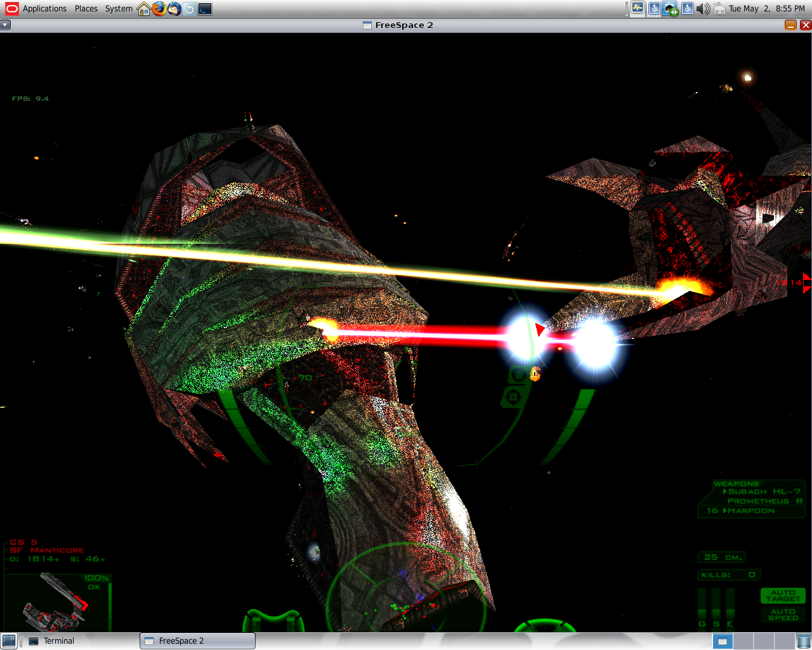812x650 pixels.
Task: Open the system monitor applet
Action: click(x=638, y=8)
